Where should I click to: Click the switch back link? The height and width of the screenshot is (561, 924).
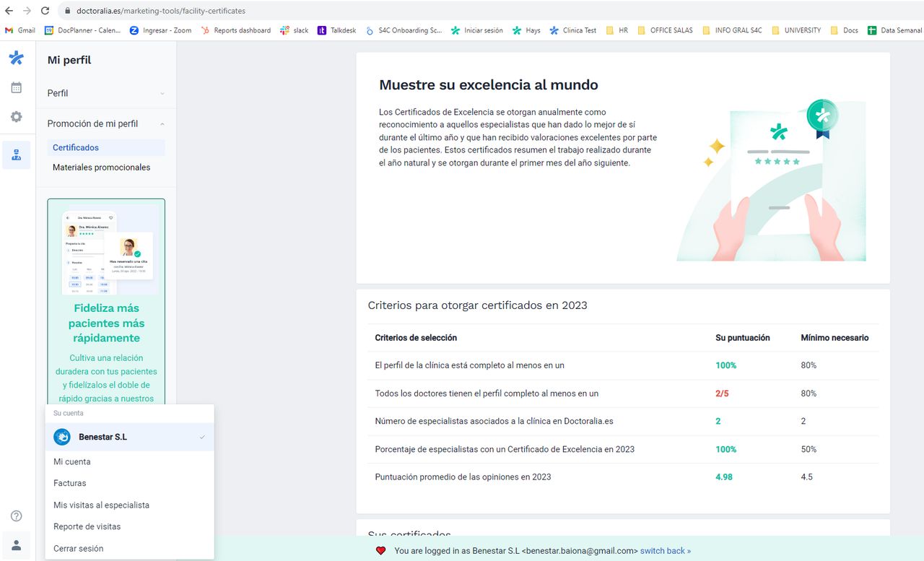pos(665,551)
